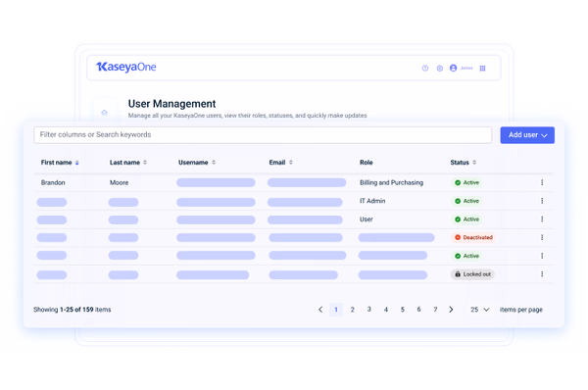This screenshot has height=390, width=588.
Task: Click the User Management heading
Action: pos(171,104)
